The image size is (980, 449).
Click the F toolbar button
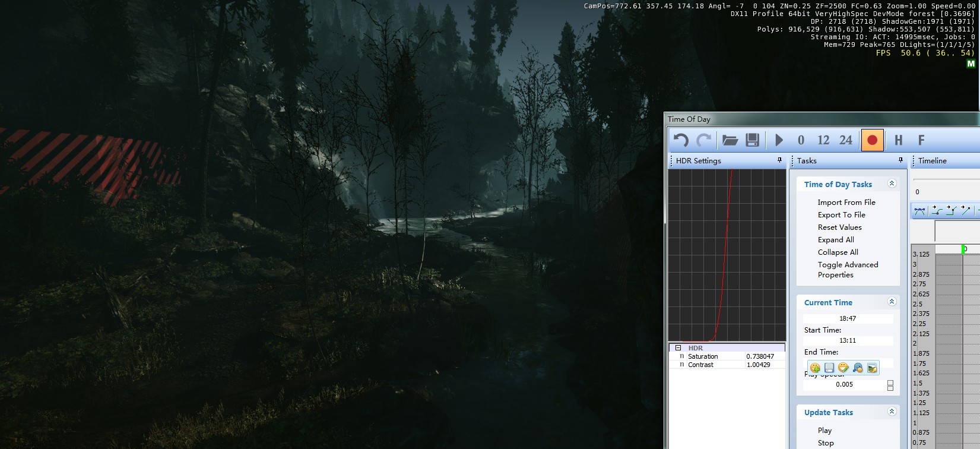point(921,140)
